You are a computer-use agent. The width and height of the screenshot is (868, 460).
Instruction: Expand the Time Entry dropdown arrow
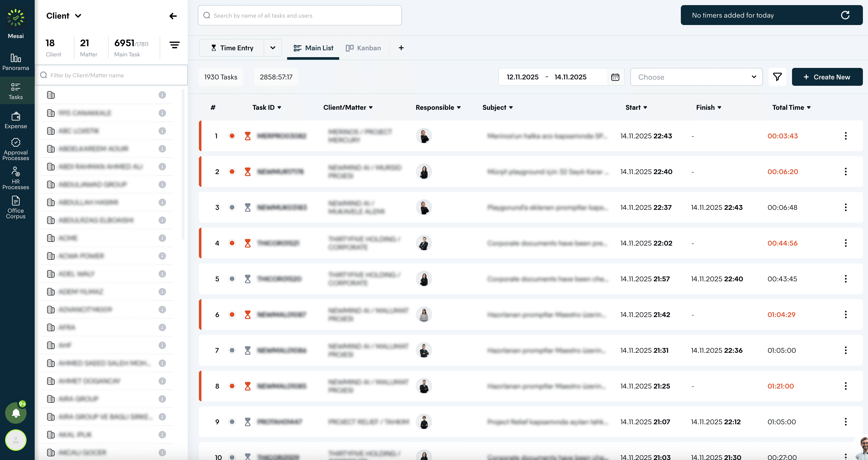click(x=273, y=48)
